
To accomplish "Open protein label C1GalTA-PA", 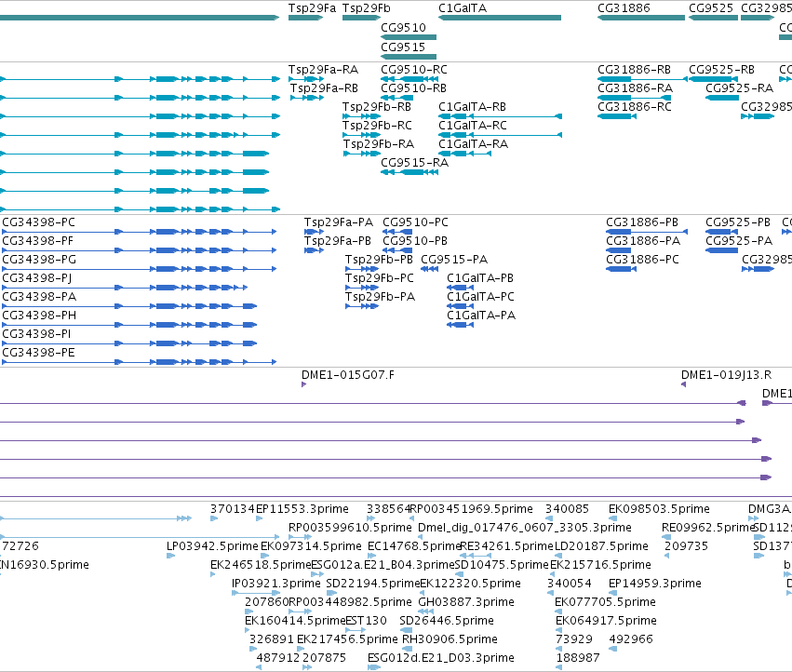I will pyautogui.click(x=481, y=316).
